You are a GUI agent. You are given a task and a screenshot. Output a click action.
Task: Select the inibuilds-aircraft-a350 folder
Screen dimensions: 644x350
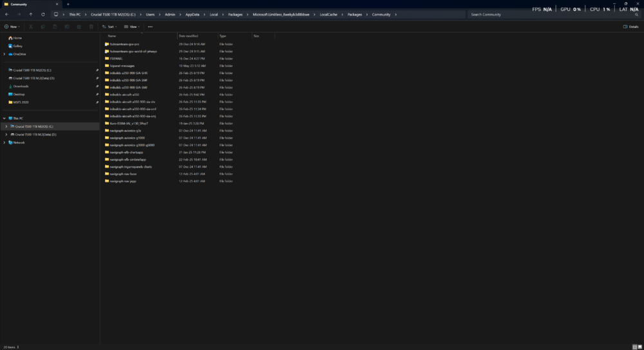pyautogui.click(x=124, y=95)
